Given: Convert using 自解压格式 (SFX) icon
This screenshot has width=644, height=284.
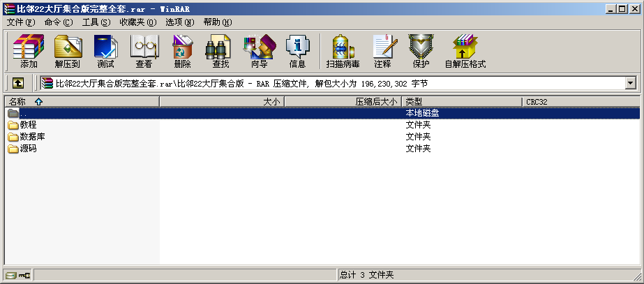Looking at the screenshot, I should 465,51.
